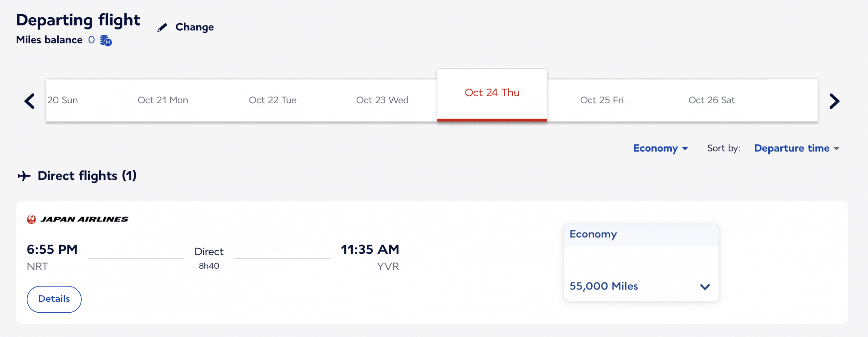This screenshot has width=868, height=337.
Task: Expand the 55,000 Miles fare chevron
Action: (x=705, y=287)
